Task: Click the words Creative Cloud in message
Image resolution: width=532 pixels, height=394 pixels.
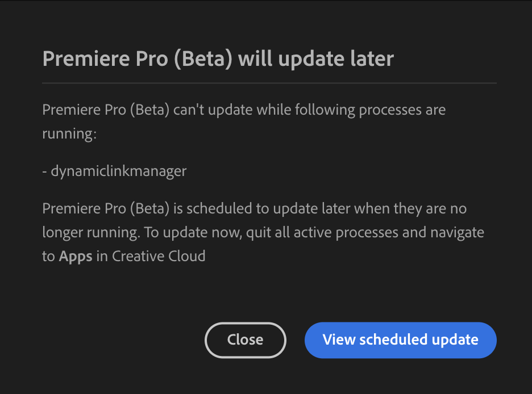Action: tap(159, 256)
